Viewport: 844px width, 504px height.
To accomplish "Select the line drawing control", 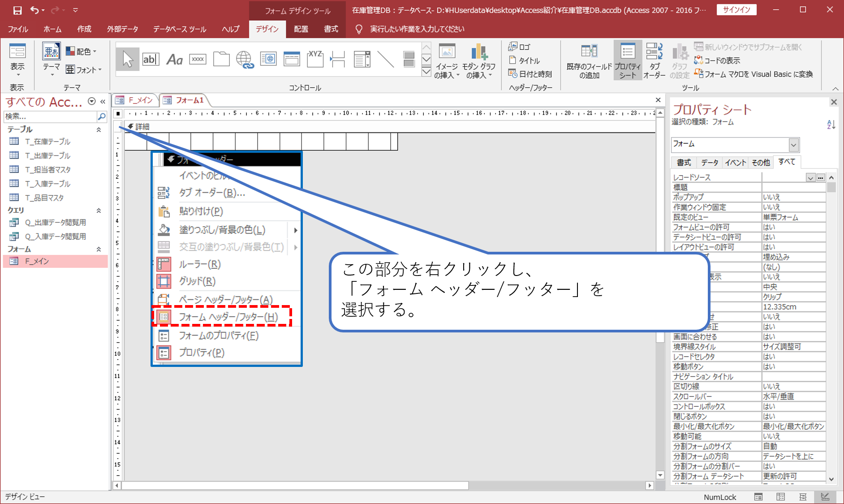I will pos(386,59).
